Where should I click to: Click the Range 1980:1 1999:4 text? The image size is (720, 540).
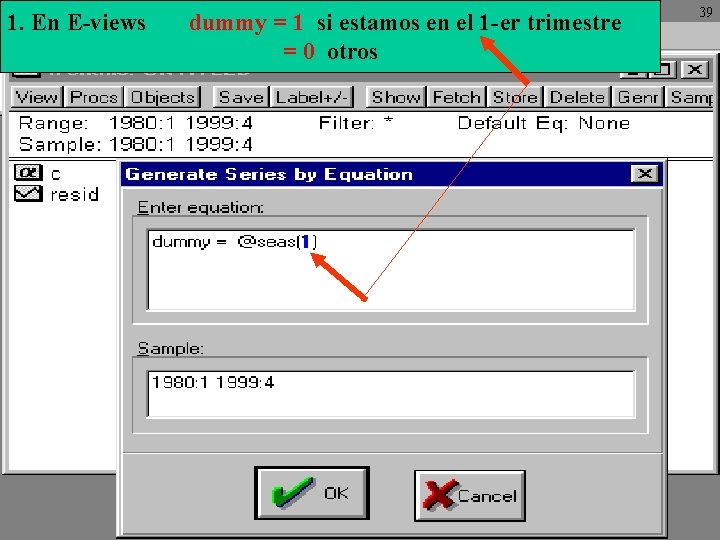[135, 123]
